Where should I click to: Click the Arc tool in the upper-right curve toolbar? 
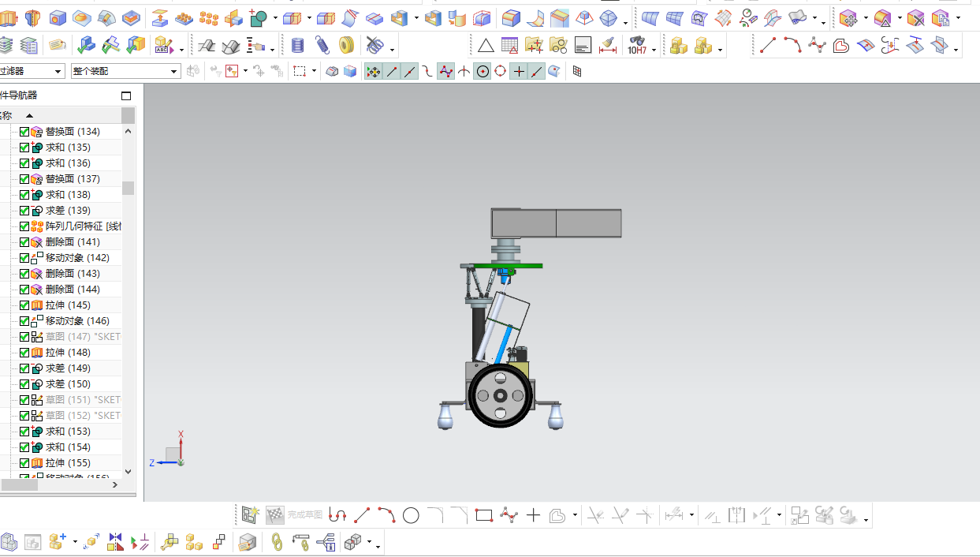(x=792, y=46)
